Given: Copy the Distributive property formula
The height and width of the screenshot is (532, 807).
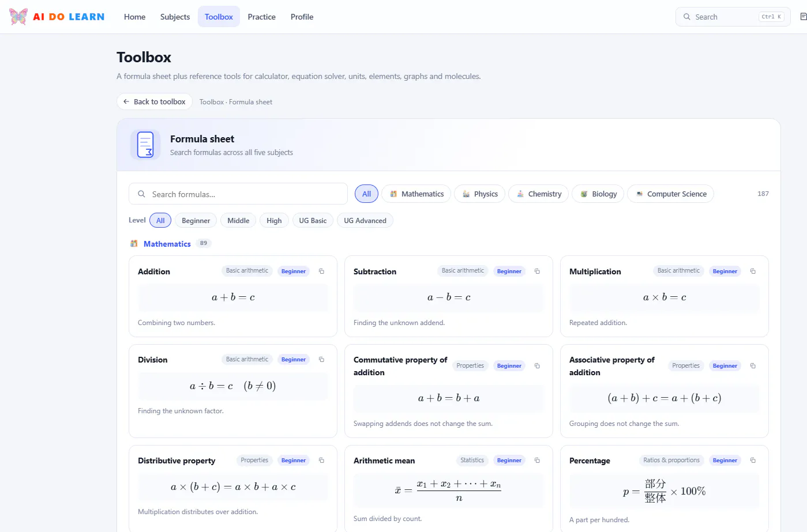Looking at the screenshot, I should (321, 461).
